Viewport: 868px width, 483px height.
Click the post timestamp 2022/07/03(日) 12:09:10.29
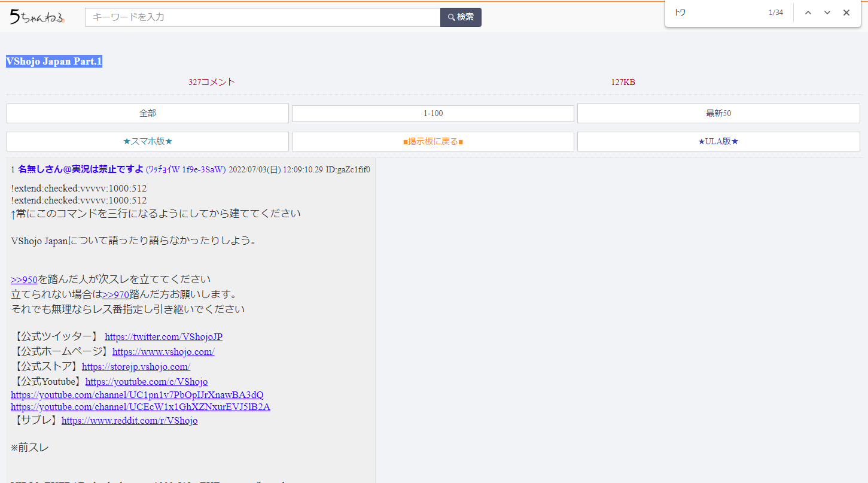[x=276, y=169]
